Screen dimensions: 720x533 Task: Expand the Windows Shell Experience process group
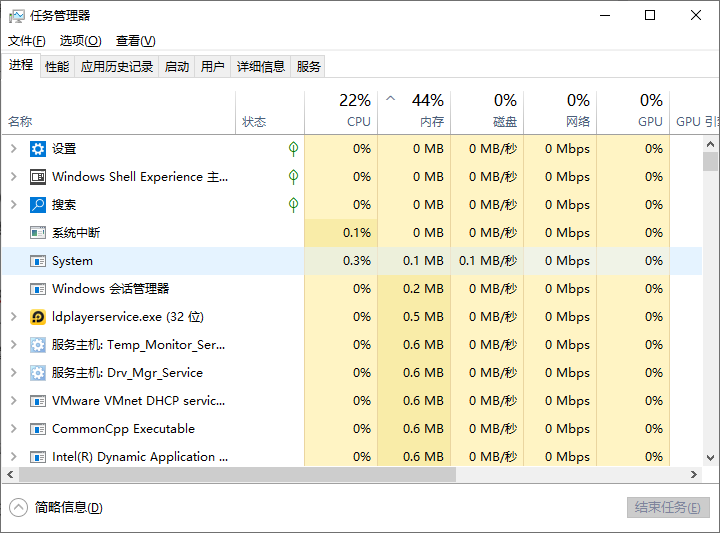pyautogui.click(x=14, y=177)
